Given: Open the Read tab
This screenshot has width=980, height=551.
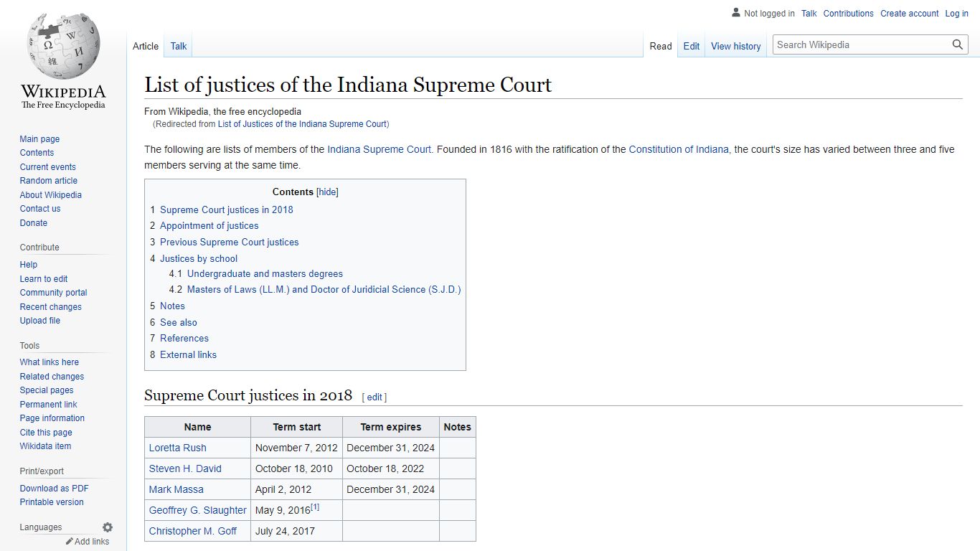Looking at the screenshot, I should 661,46.
